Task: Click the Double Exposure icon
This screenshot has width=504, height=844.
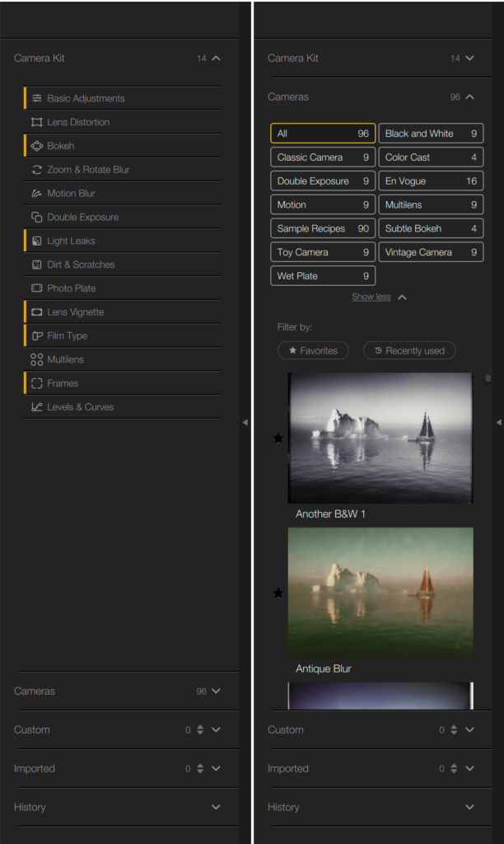Action: pos(36,217)
